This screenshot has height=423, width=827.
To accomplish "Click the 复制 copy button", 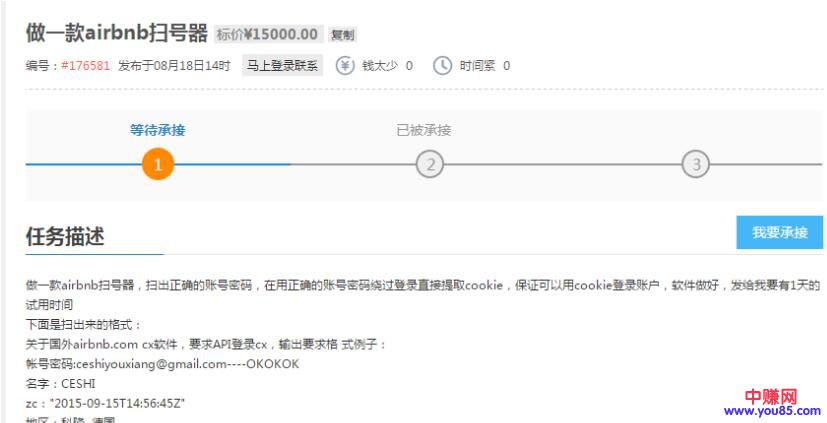I will [x=343, y=35].
